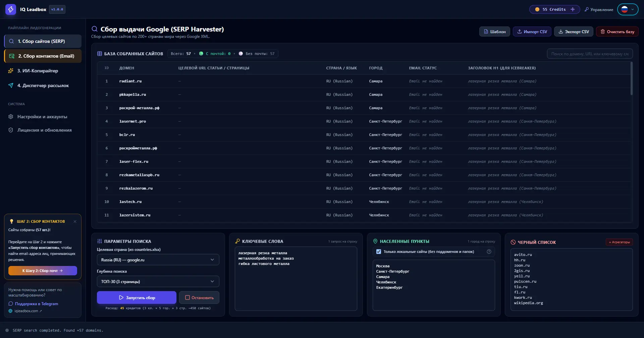Open the Глубина поиска dropdown

point(158,281)
